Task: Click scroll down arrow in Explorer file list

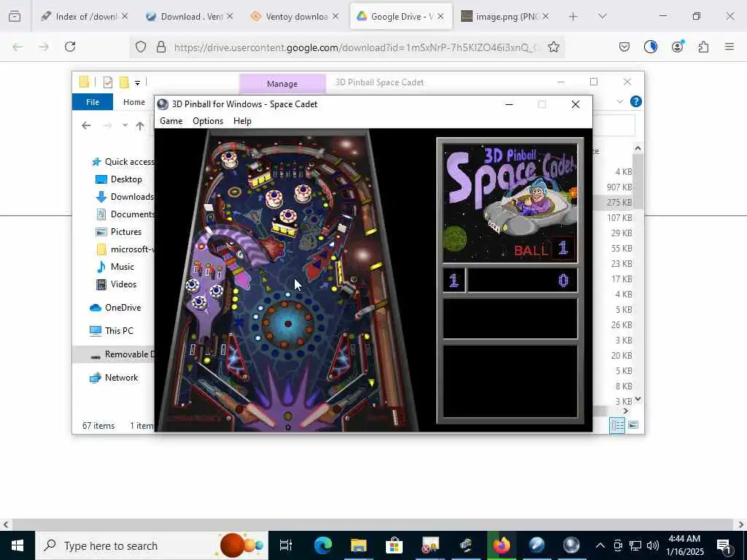Action: click(638, 399)
